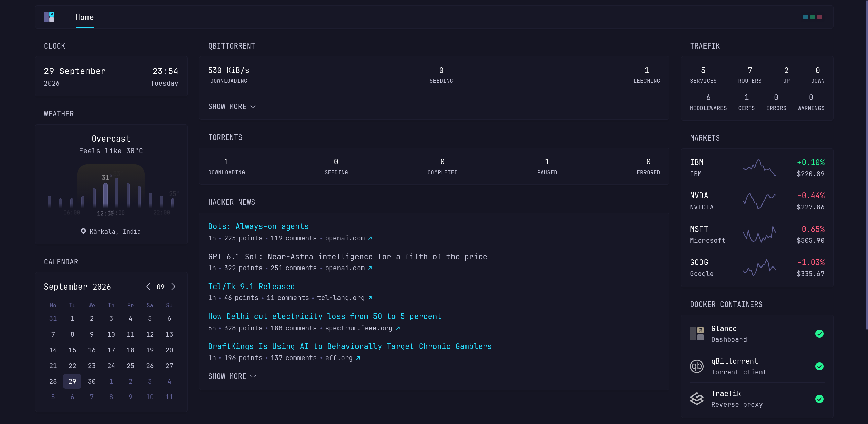Image resolution: width=868 pixels, height=424 pixels.
Task: Select day 29 in the calendar
Action: click(72, 381)
